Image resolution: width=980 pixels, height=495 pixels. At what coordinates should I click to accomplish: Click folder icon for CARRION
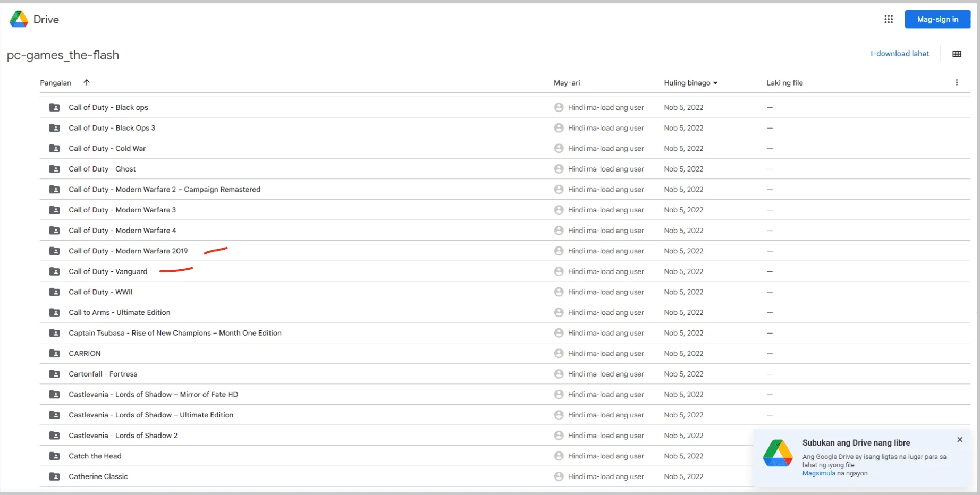click(x=54, y=354)
